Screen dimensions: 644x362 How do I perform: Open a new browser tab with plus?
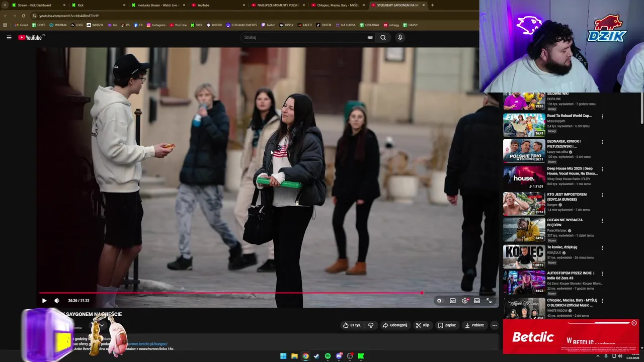[433, 5]
